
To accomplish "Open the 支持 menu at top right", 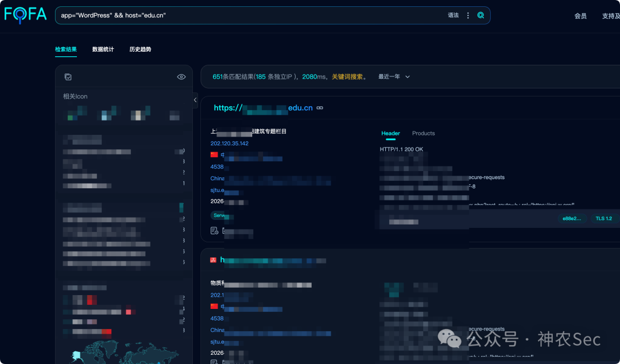I will pyautogui.click(x=610, y=16).
